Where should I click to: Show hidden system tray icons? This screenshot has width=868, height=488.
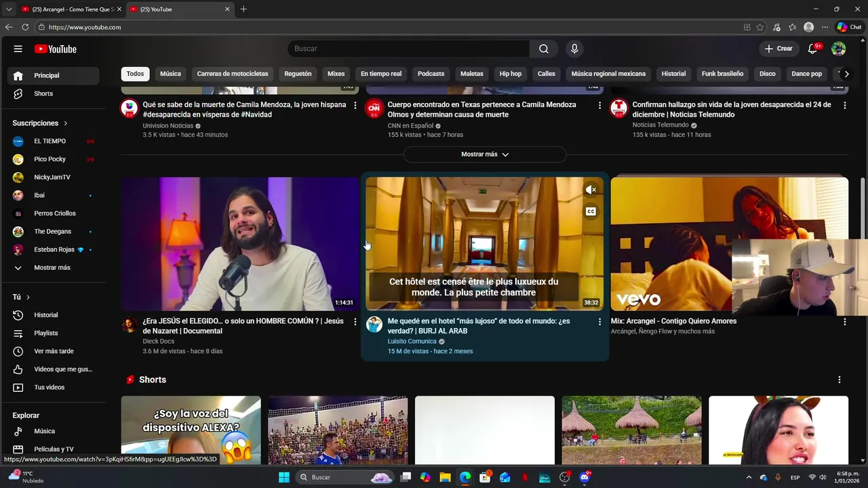749,477
